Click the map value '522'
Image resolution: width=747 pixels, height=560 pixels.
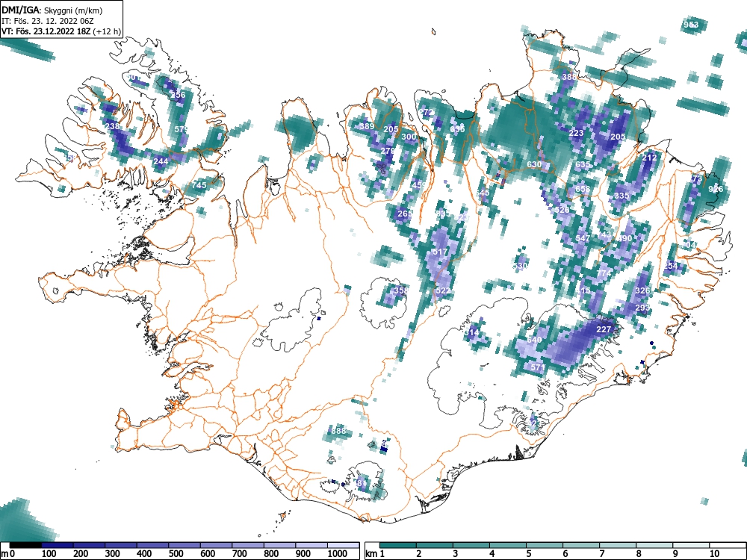(x=443, y=290)
